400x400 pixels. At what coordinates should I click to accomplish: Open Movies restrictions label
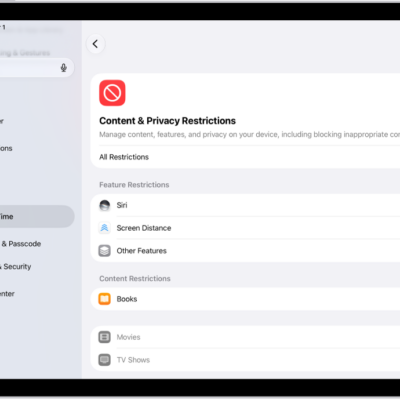coord(128,337)
